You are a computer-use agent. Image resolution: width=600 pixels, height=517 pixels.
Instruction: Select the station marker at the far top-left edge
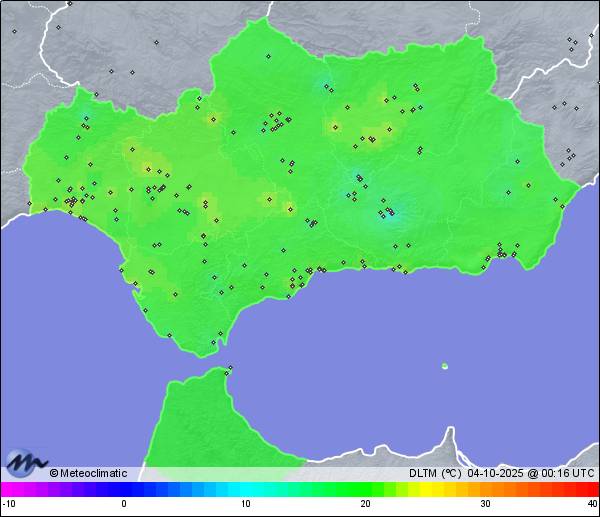coord(14,31)
